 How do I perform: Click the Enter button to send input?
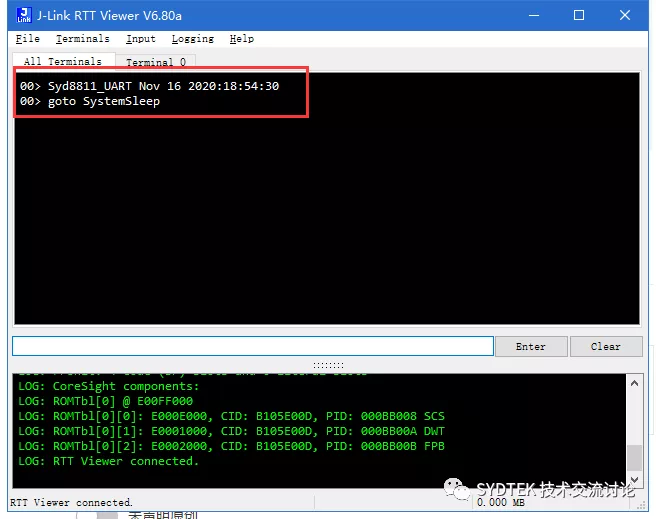[x=531, y=347]
